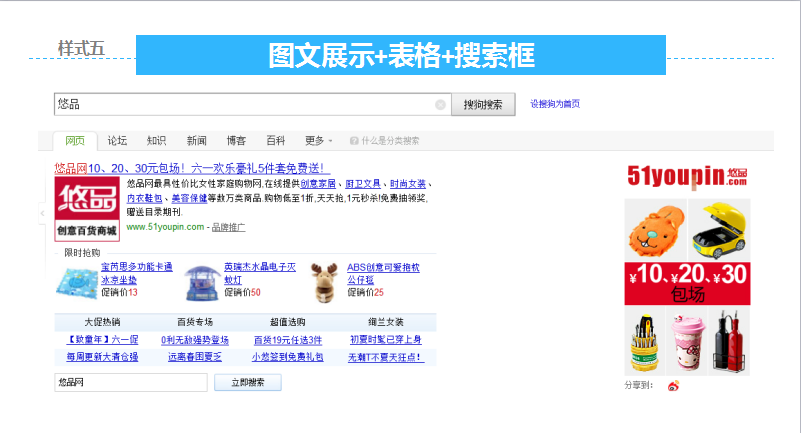801x433 pixels.
Task: Click the 百货专场 table header
Action: (195, 322)
